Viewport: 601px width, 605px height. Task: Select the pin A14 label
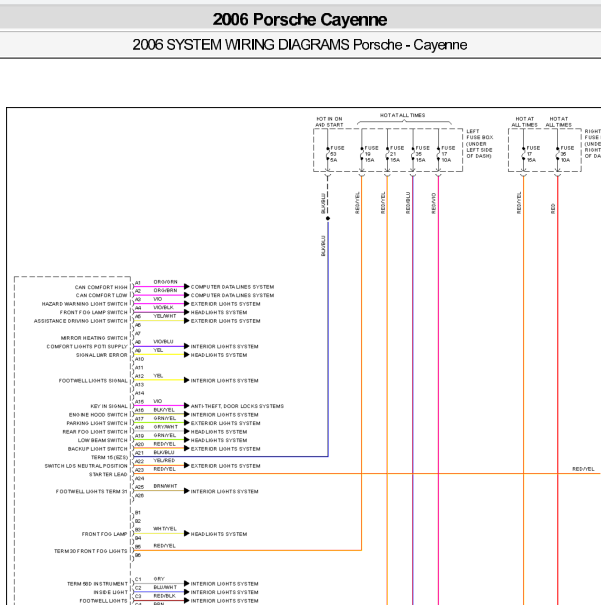point(139,393)
